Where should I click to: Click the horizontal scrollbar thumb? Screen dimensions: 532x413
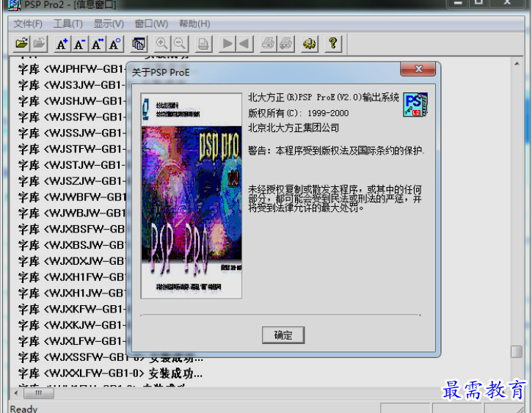coord(38,393)
